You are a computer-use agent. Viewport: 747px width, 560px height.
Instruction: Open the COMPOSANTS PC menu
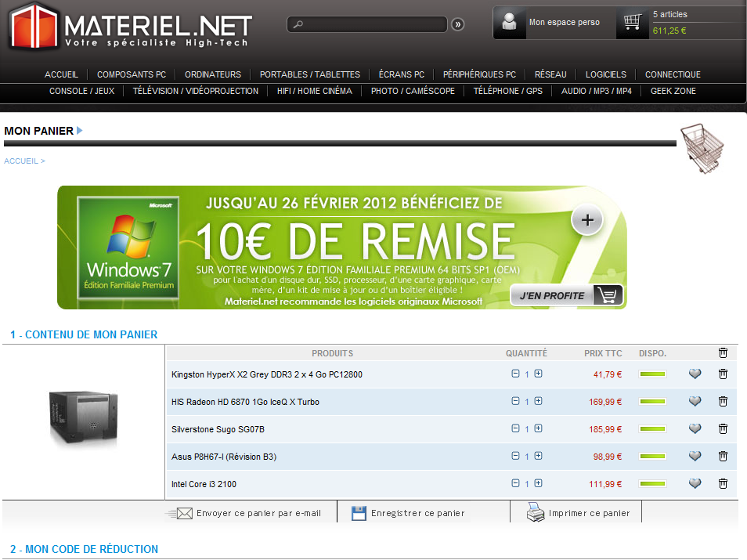pos(132,74)
